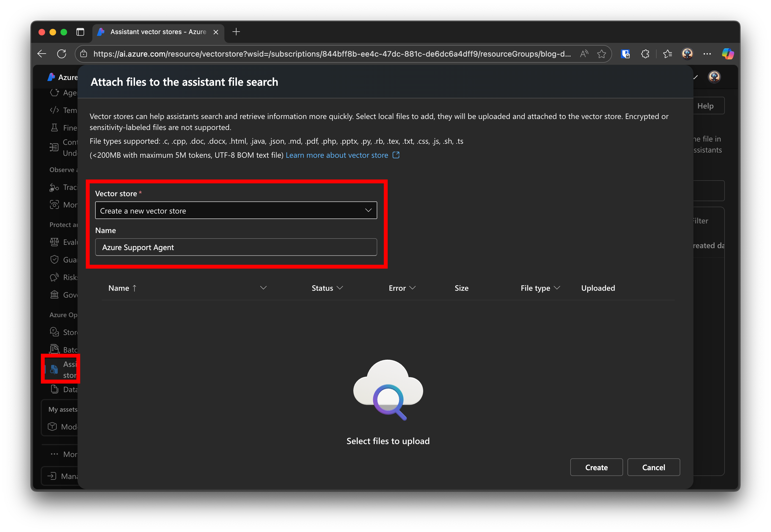
Task: Open Learn more about vector store link
Action: pos(337,155)
